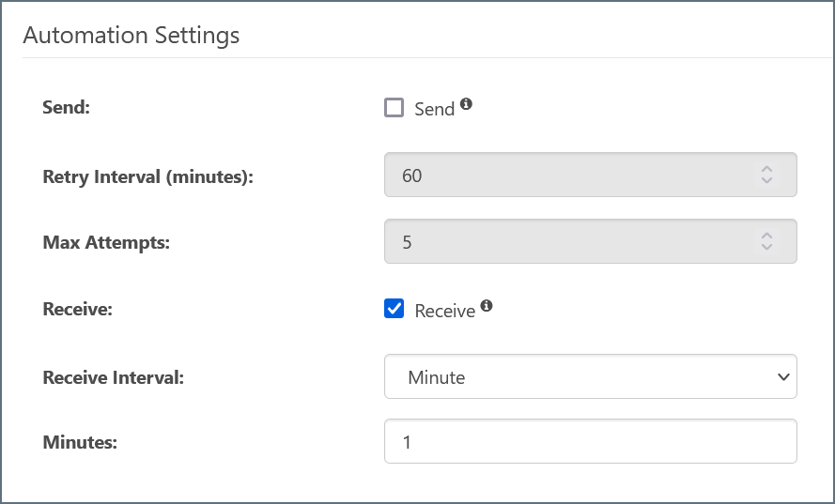Enable the Send checkbox
This screenshot has width=835, height=504.
click(x=394, y=108)
